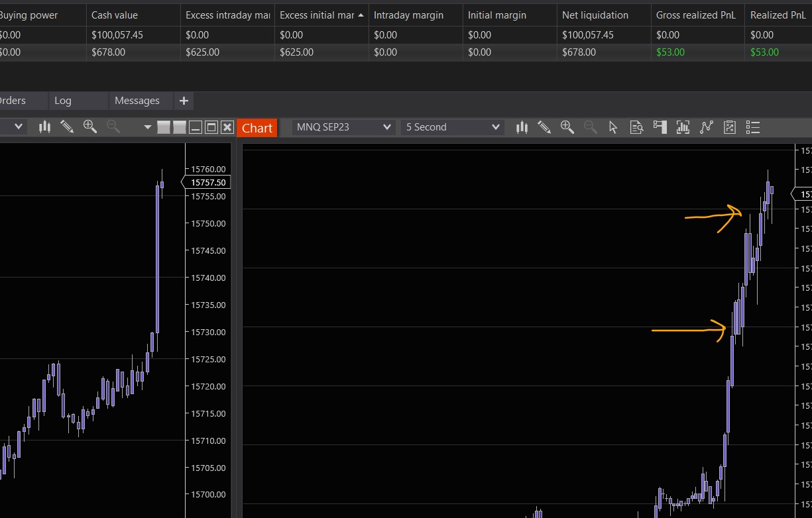Image resolution: width=812 pixels, height=518 pixels.
Task: Open bar style selector in MNQ SEP23 chart toolbar
Action: click(x=522, y=127)
